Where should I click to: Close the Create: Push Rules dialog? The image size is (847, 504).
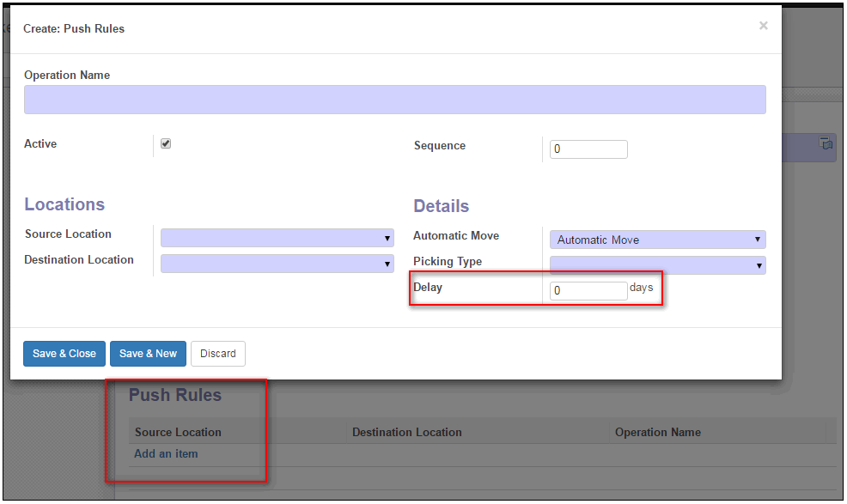763,26
